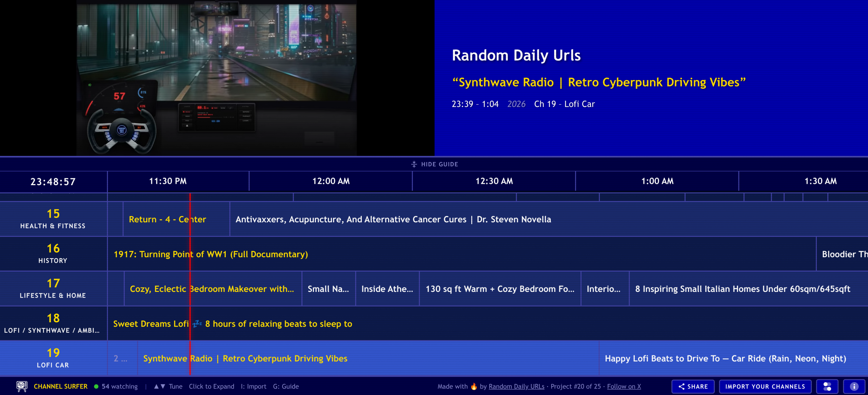This screenshot has height=395, width=868.
Task: Click the Share button
Action: (693, 386)
